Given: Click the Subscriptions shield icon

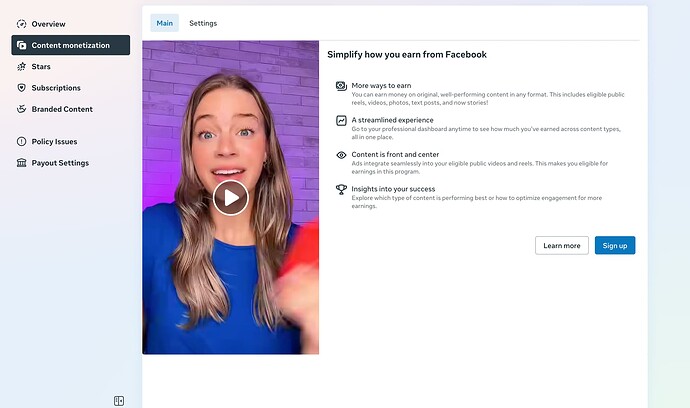Looking at the screenshot, I should 22,88.
